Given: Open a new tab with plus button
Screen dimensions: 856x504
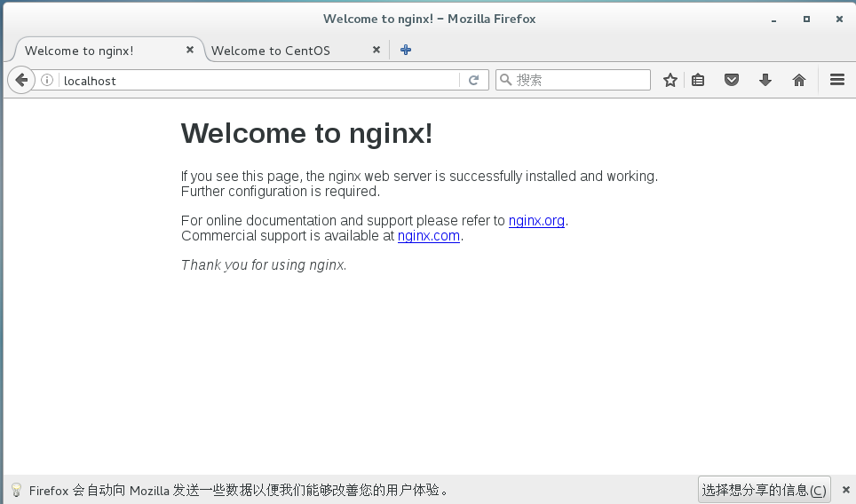Looking at the screenshot, I should [406, 51].
